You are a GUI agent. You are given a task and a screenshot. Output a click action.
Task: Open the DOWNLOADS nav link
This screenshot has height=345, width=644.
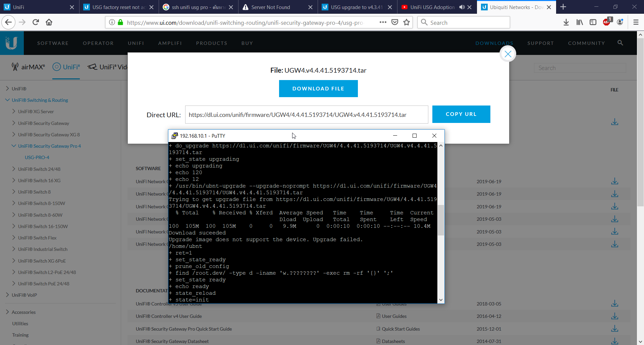click(494, 43)
